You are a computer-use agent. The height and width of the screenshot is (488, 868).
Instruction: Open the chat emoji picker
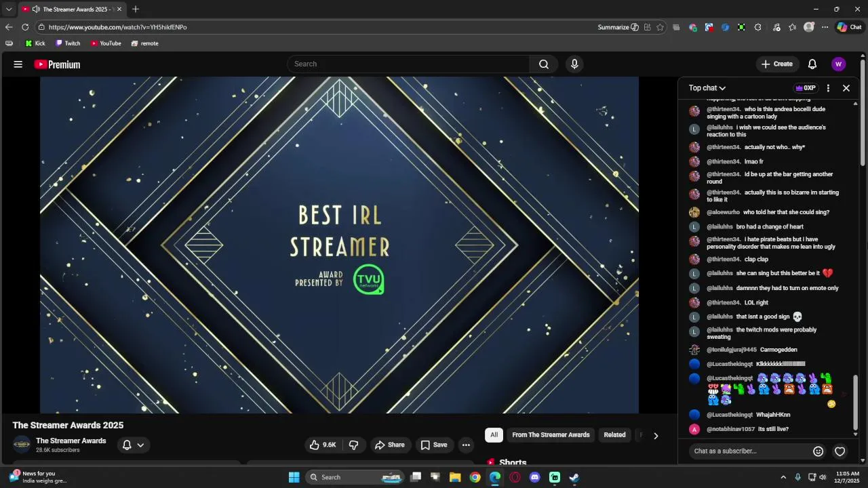pyautogui.click(x=818, y=451)
